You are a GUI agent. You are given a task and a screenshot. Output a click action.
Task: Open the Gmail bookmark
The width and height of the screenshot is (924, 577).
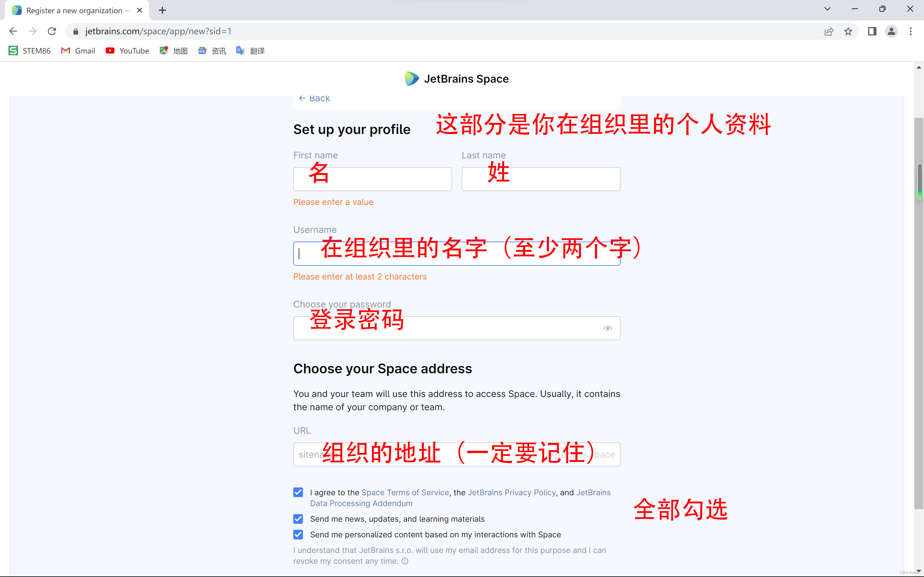[78, 51]
